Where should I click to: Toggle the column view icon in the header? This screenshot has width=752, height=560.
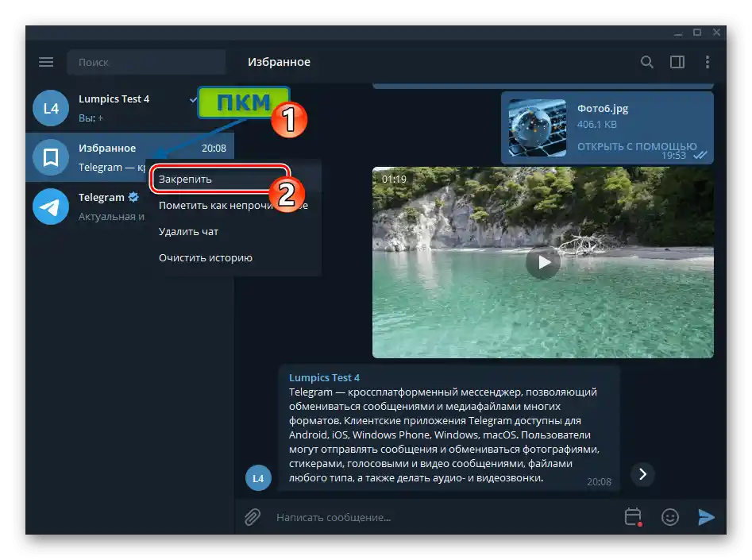point(677,61)
